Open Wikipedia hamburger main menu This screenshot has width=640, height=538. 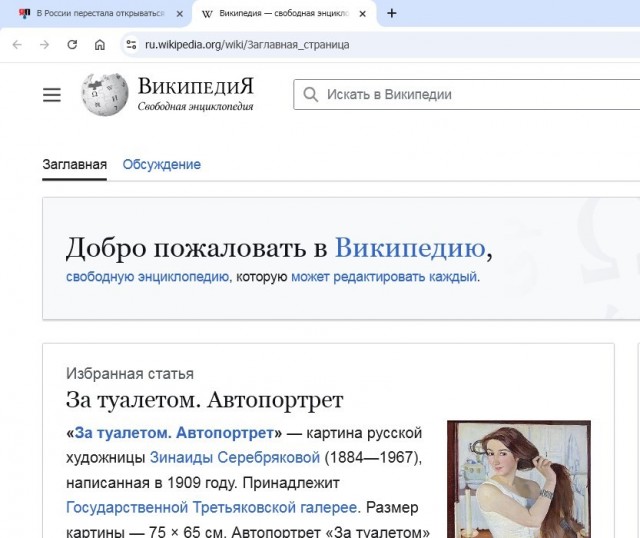[52, 95]
